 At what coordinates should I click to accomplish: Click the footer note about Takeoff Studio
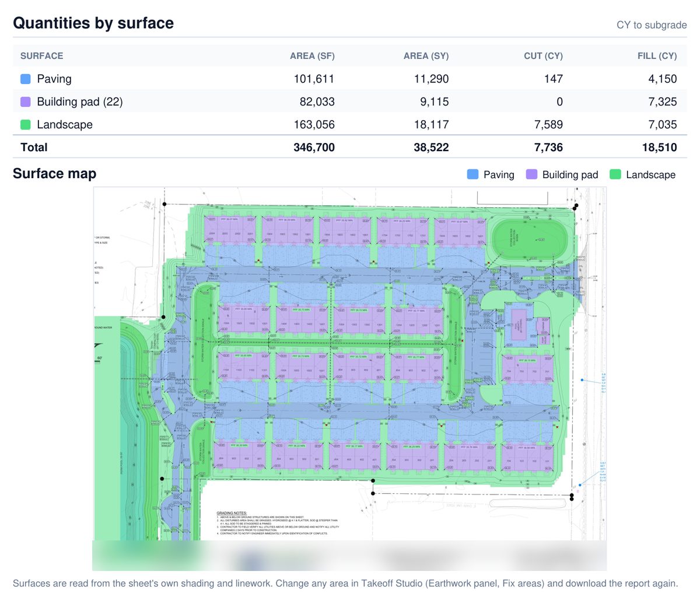[345, 583]
